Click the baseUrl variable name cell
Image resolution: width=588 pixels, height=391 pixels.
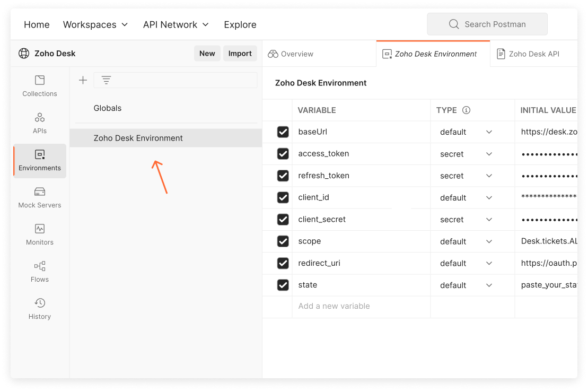[x=361, y=132]
